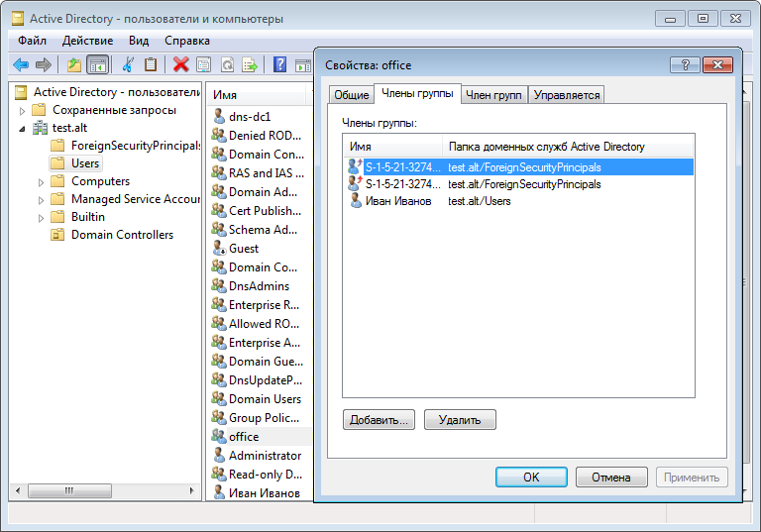Viewport: 761px width, 532px height.
Task: Click the office group icon in list
Action: click(219, 436)
